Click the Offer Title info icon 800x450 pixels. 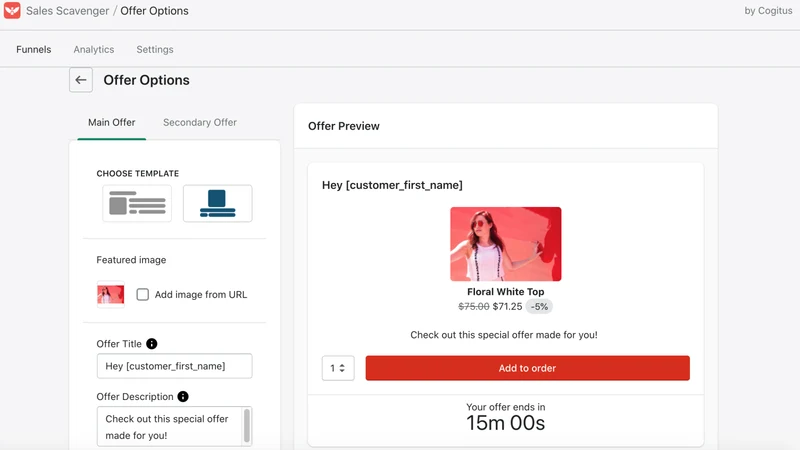152,344
